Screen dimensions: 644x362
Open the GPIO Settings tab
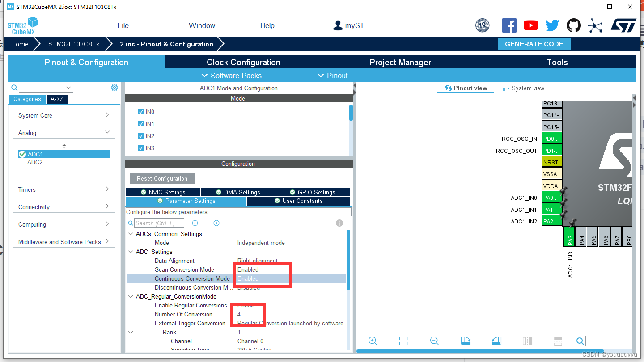[313, 192]
